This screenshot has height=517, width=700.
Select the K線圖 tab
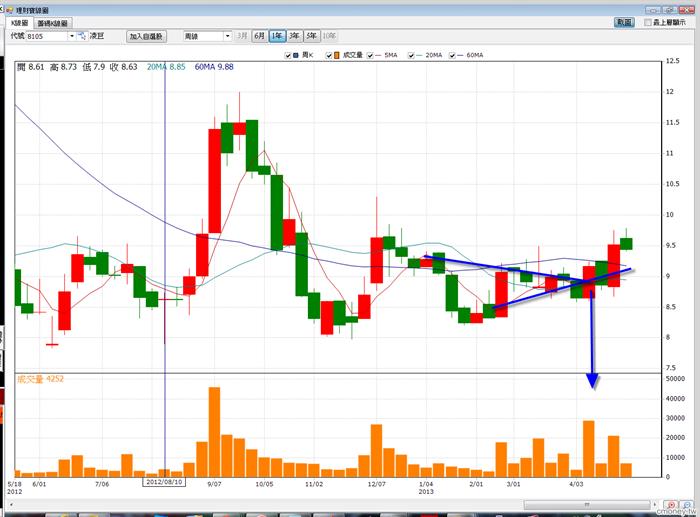click(20, 22)
